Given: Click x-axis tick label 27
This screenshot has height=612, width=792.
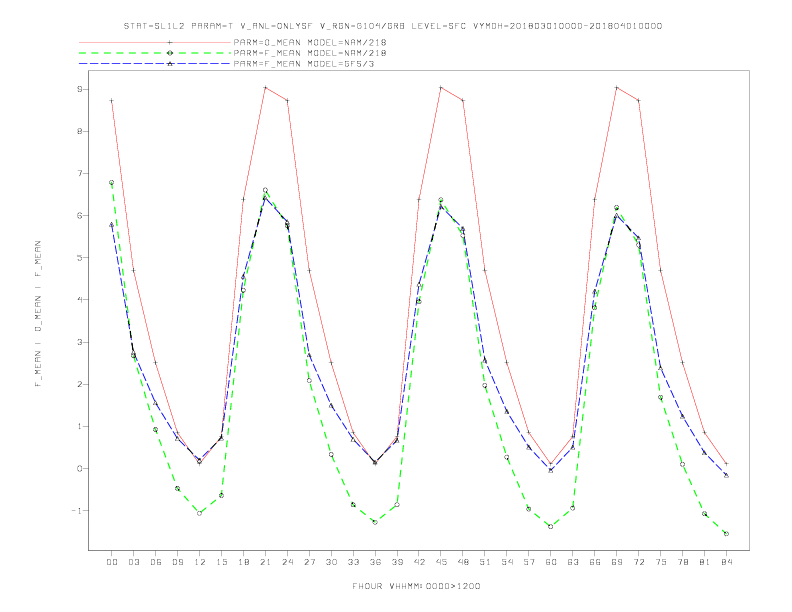Looking at the screenshot, I should 309,562.
